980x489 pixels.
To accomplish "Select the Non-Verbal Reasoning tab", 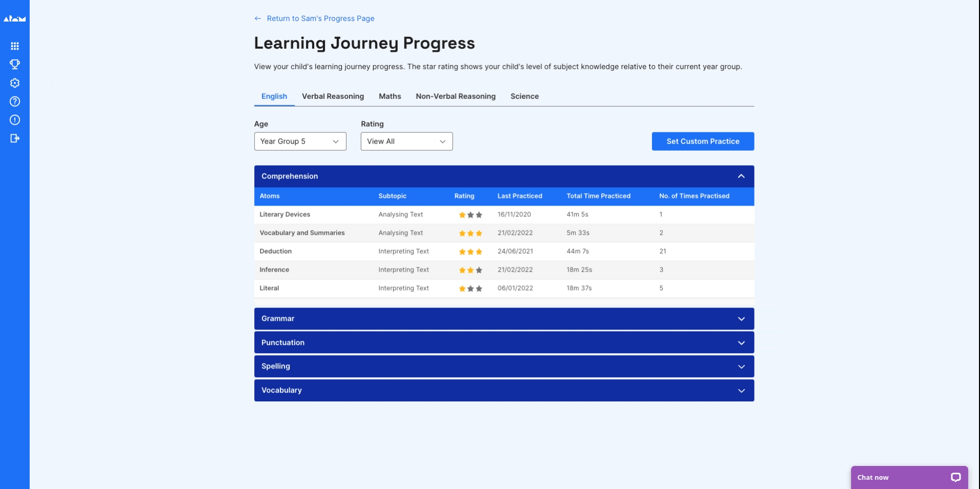I will coord(455,96).
